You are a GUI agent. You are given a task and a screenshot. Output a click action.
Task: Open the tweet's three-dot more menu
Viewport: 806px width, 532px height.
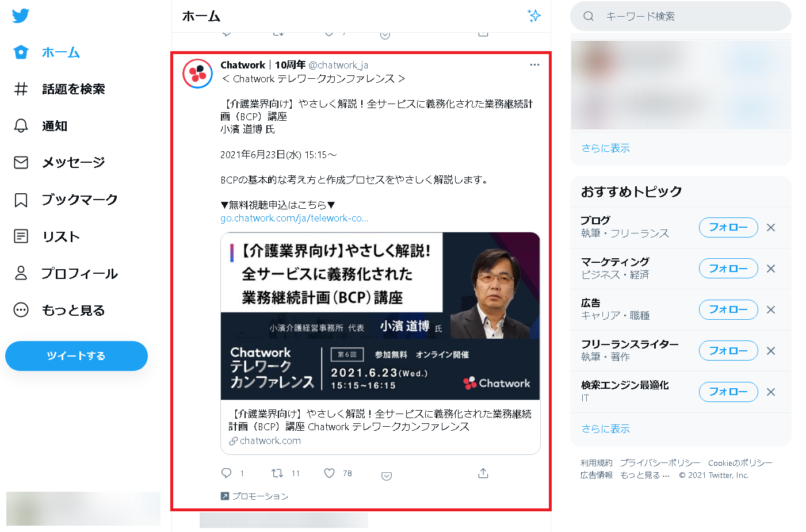534,65
